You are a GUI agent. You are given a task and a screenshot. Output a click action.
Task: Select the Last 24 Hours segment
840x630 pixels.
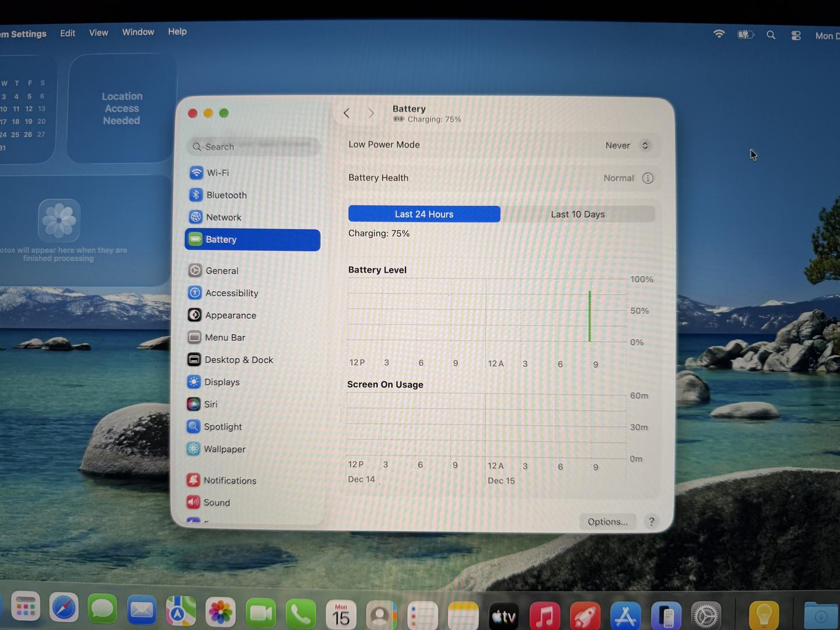(424, 214)
